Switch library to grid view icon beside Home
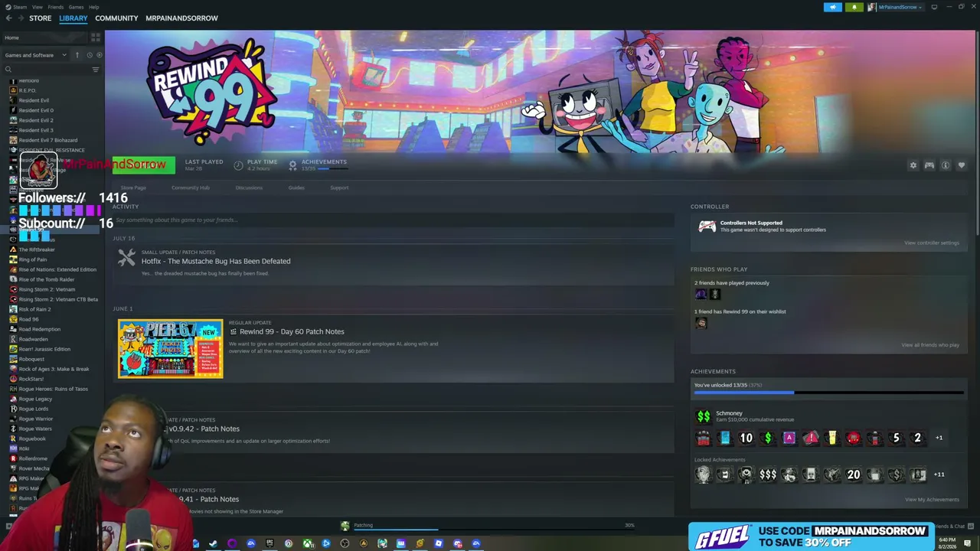The height and width of the screenshot is (551, 980). pos(96,37)
